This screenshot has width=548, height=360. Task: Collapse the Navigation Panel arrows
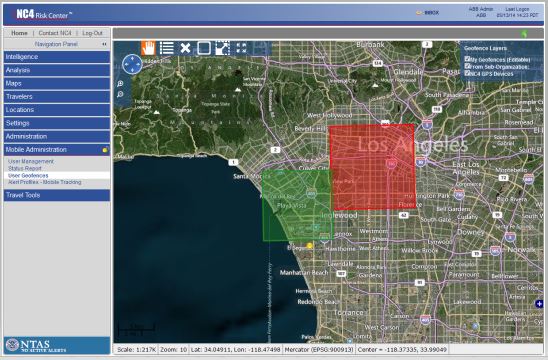104,44
